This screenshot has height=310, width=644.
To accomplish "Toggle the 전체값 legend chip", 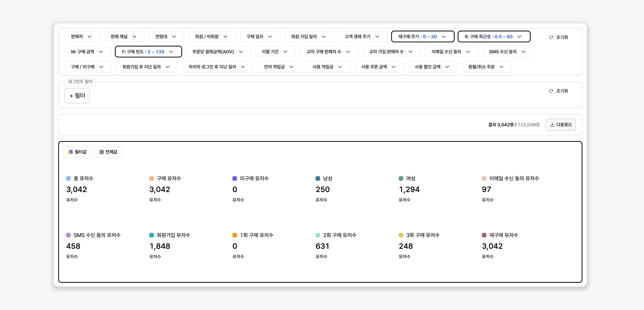I will click(x=108, y=152).
